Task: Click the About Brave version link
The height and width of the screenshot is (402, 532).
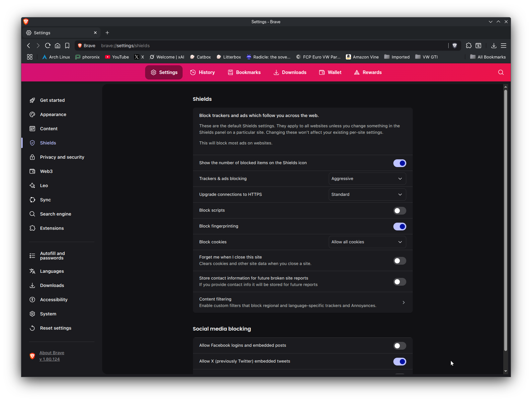Action: (52, 356)
